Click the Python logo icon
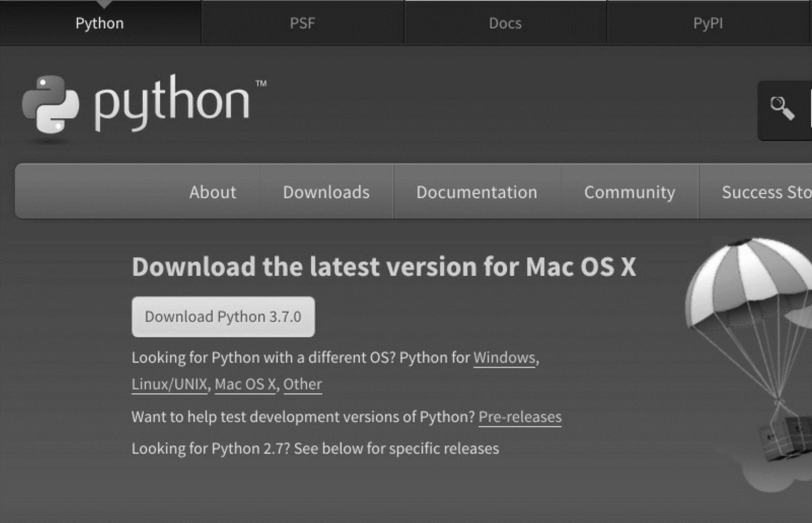Viewport: 812px width, 523px height. coord(50,104)
